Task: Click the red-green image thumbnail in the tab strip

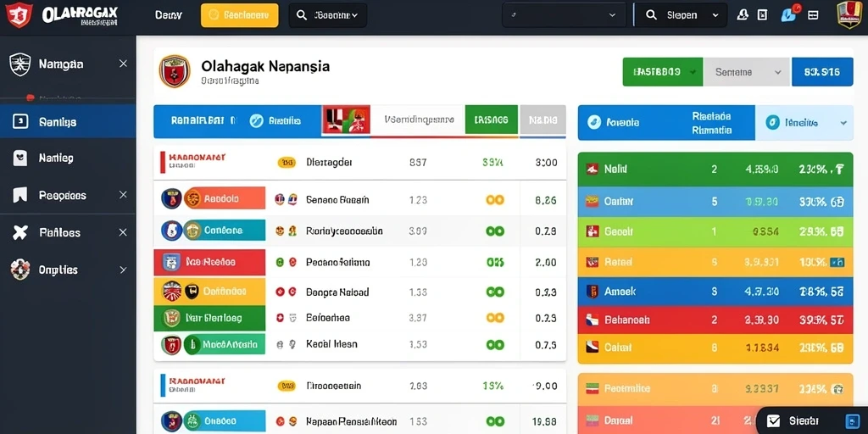Action: [346, 120]
